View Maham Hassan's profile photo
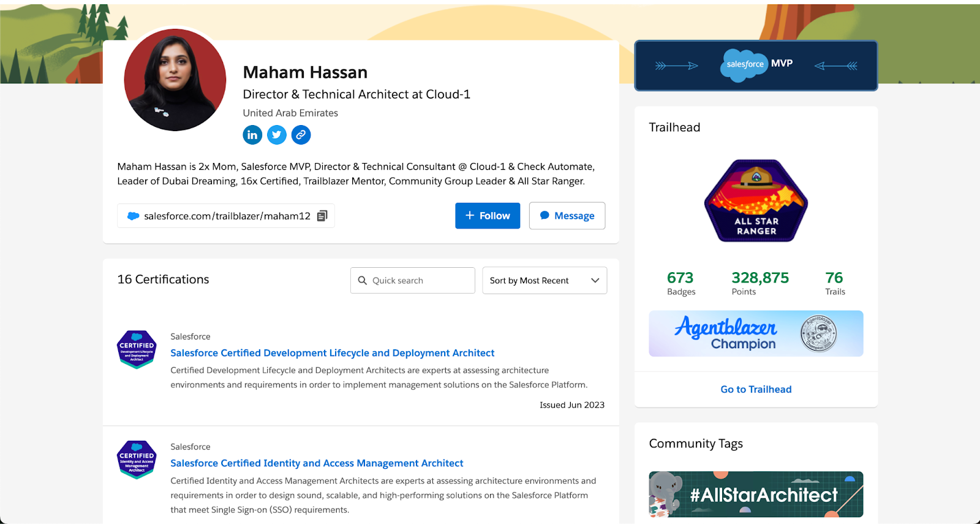 click(x=175, y=80)
